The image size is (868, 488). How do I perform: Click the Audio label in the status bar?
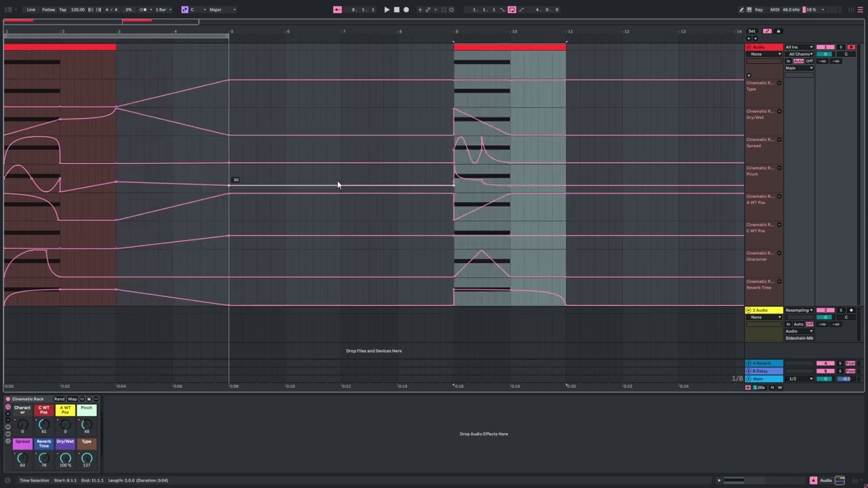coord(826,481)
